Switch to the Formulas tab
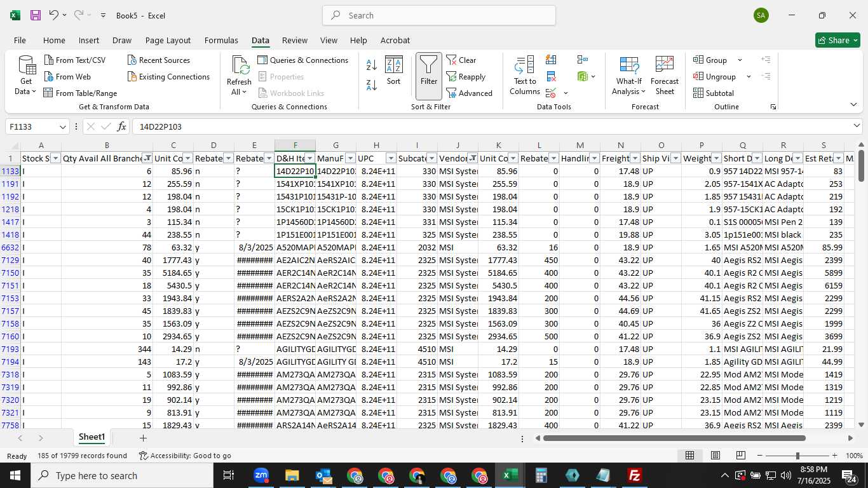 click(x=221, y=40)
